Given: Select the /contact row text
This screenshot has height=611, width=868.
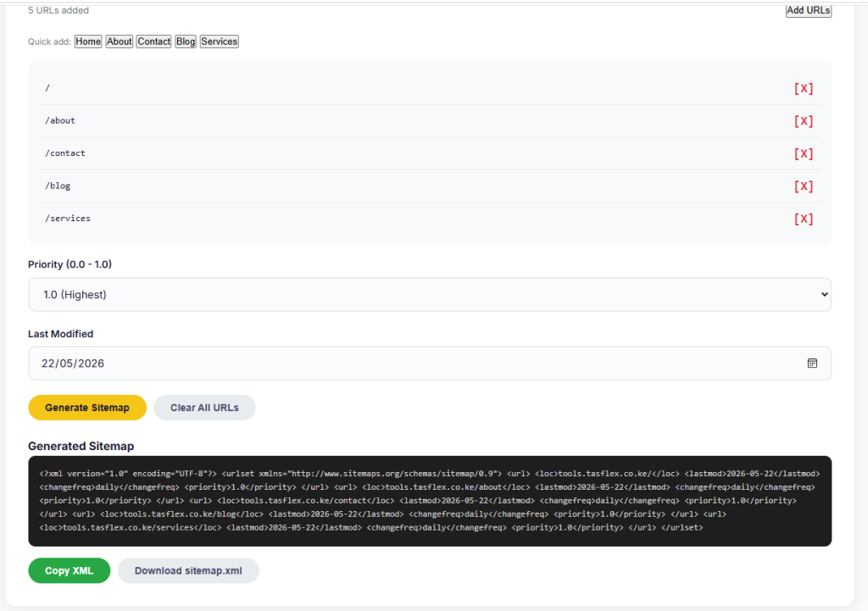Looking at the screenshot, I should 64,153.
